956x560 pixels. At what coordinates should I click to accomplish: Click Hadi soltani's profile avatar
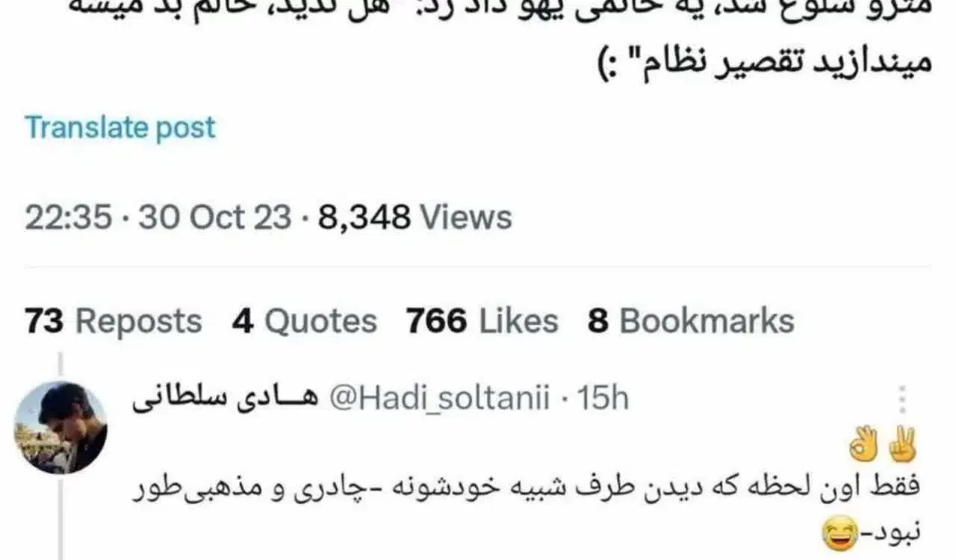coord(60,428)
